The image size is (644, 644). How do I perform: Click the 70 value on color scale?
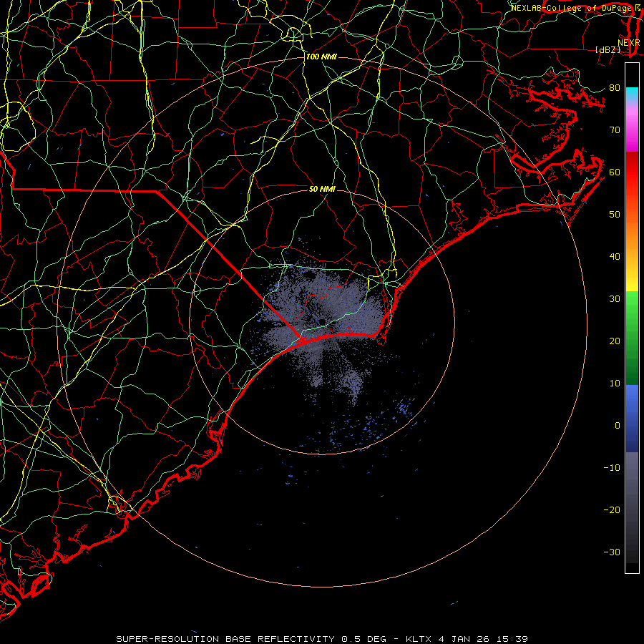tap(615, 130)
